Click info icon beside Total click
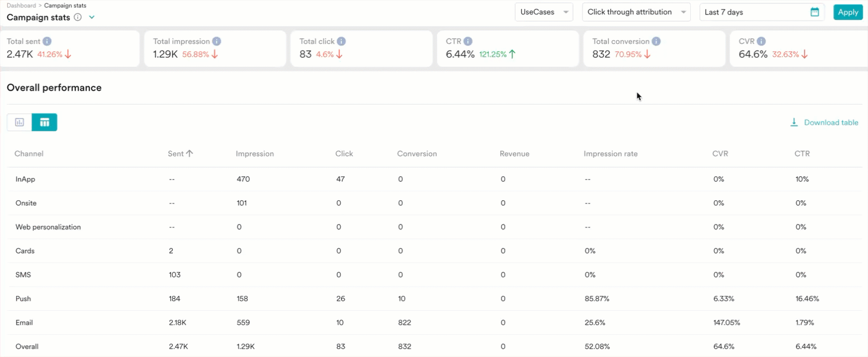Screen dimensions: 868x357 point(341,41)
